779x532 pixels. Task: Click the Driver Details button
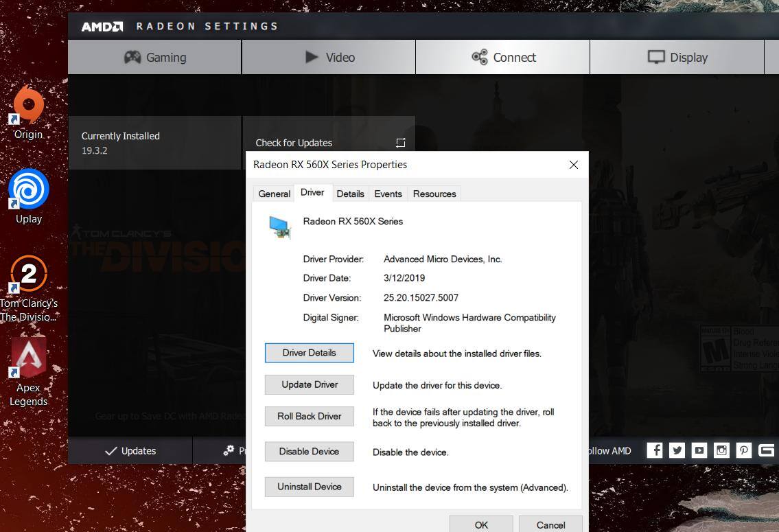[309, 352]
